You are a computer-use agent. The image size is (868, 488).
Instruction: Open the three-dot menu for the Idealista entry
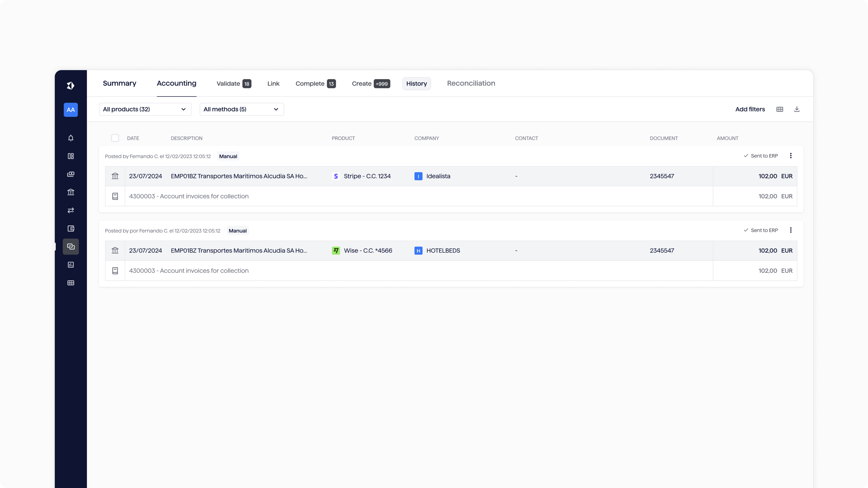(790, 156)
